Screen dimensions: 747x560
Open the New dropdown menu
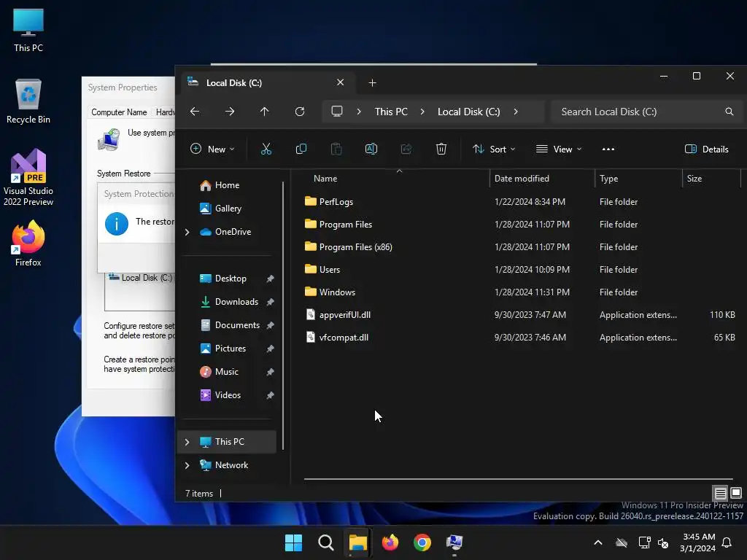click(x=212, y=149)
